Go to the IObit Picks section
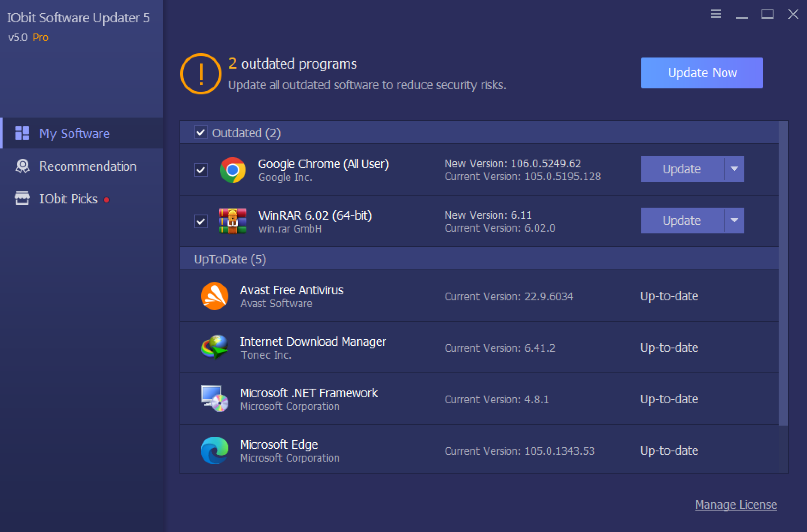This screenshot has width=807, height=532. point(82,199)
